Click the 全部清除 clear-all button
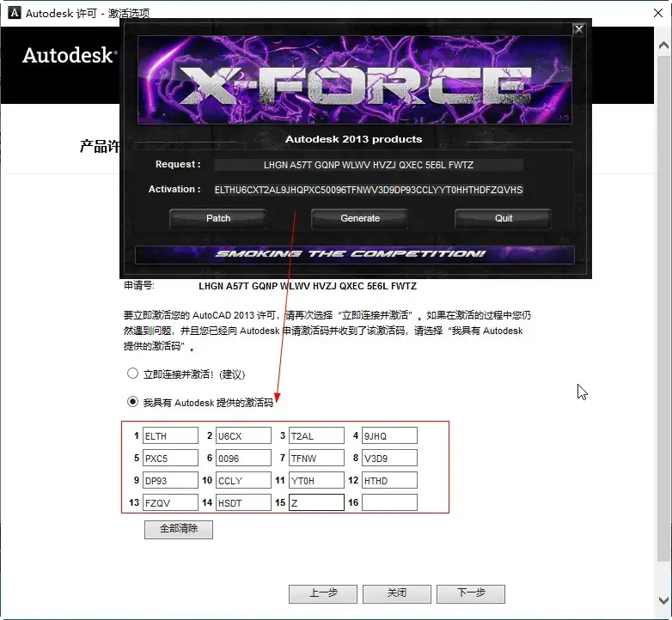 (178, 529)
